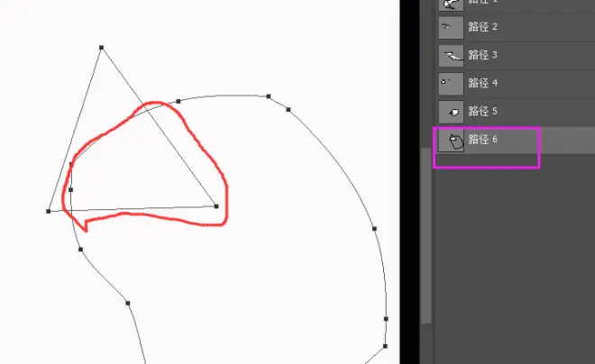The height and width of the screenshot is (364, 595).
Task: Select the 路径 5 path row
Action: click(515, 112)
